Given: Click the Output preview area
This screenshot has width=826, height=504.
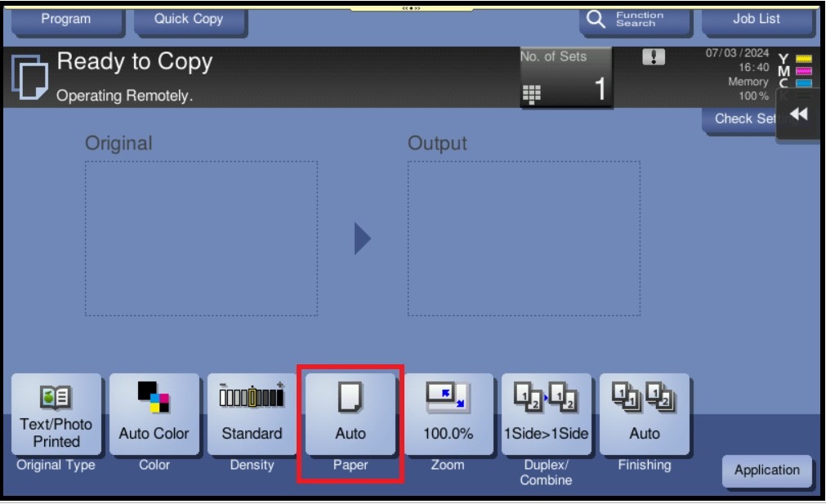Looking at the screenshot, I should [x=524, y=239].
